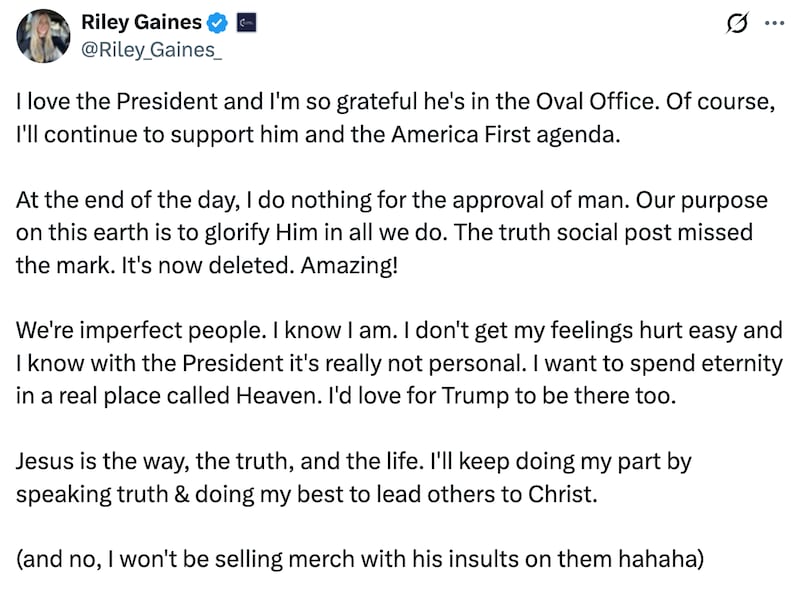
Task: Click Riley Gaines' profile picture
Action: [x=43, y=34]
